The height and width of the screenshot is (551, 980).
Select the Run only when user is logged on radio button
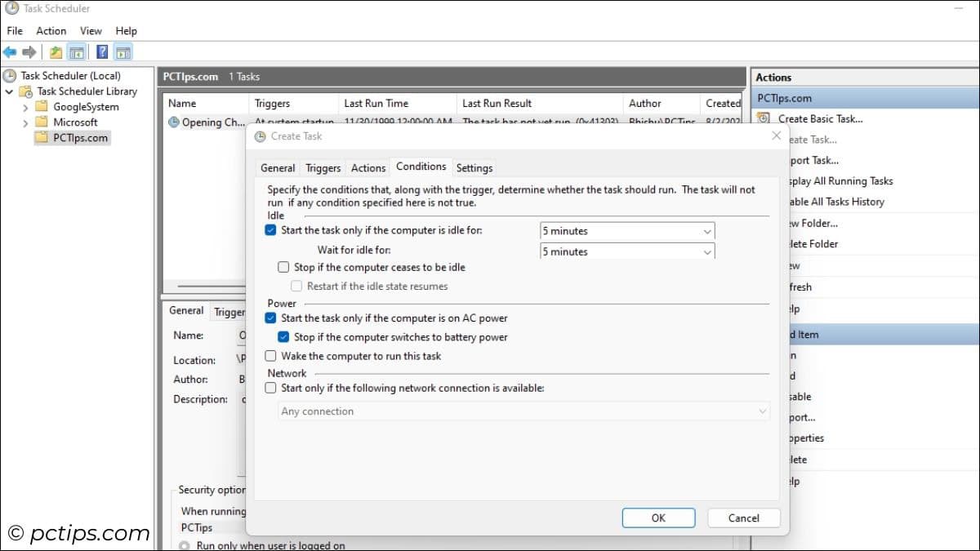click(185, 546)
